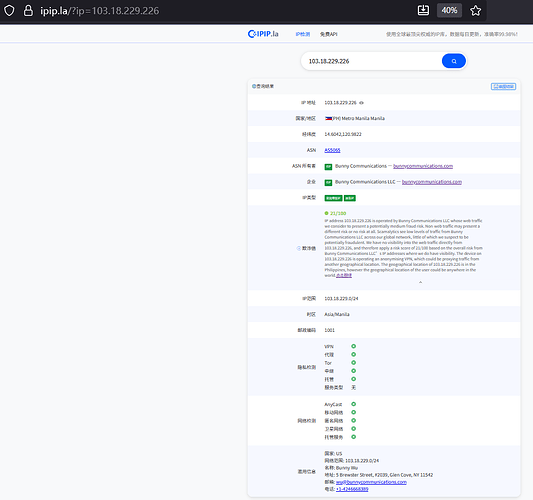The height and width of the screenshot is (500, 533).
Task: Click the IP address search input field
Action: click(371, 61)
